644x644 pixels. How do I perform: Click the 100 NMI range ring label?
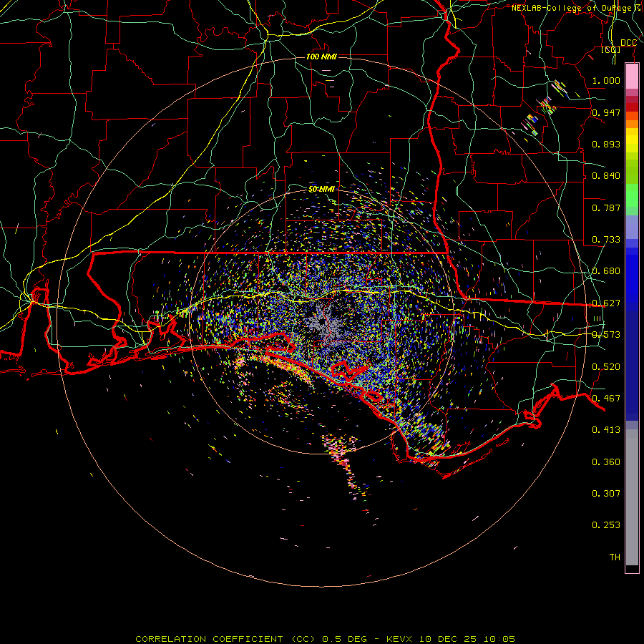click(x=321, y=57)
